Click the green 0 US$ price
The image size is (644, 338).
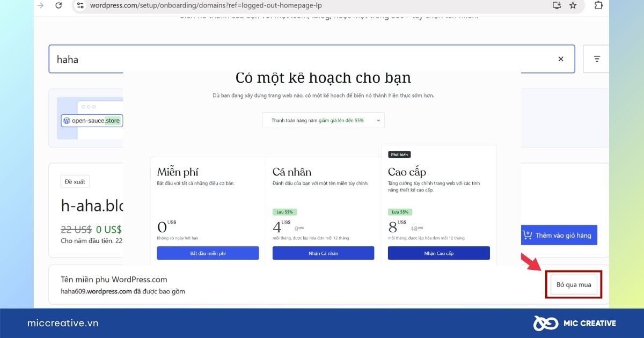(x=109, y=230)
